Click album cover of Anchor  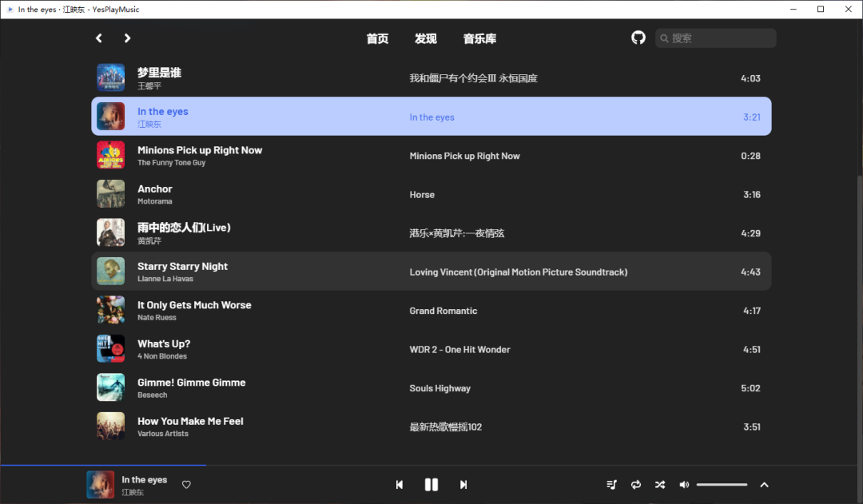110,193
